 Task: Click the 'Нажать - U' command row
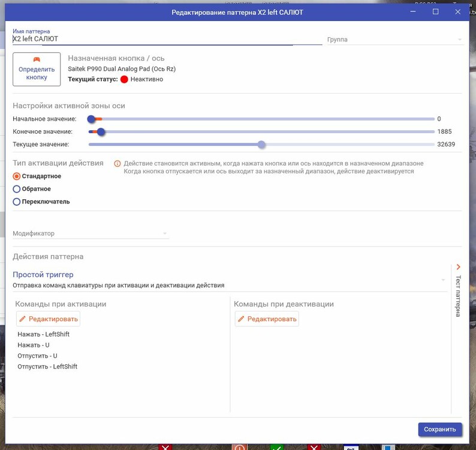click(34, 345)
